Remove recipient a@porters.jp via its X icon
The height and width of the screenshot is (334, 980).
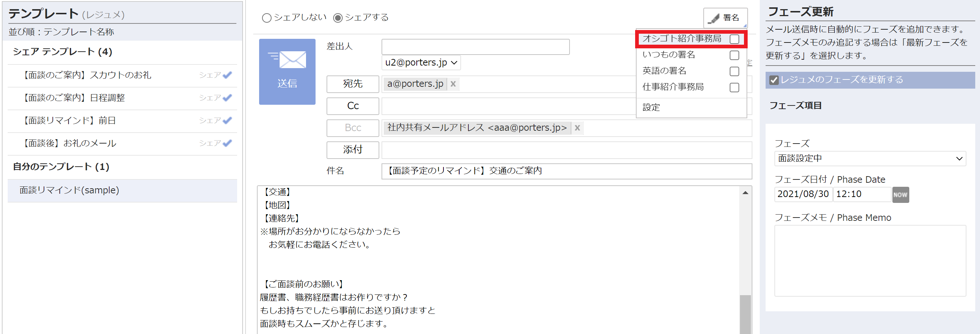click(x=453, y=84)
